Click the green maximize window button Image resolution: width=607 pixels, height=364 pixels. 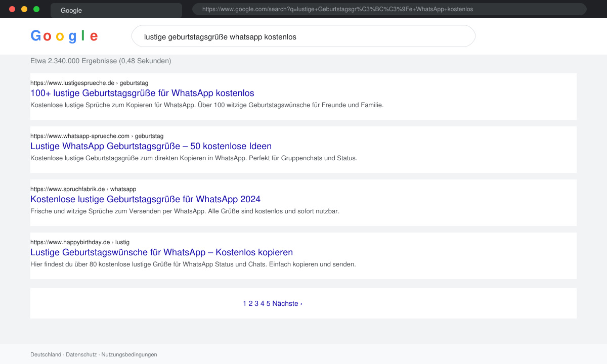click(x=36, y=9)
